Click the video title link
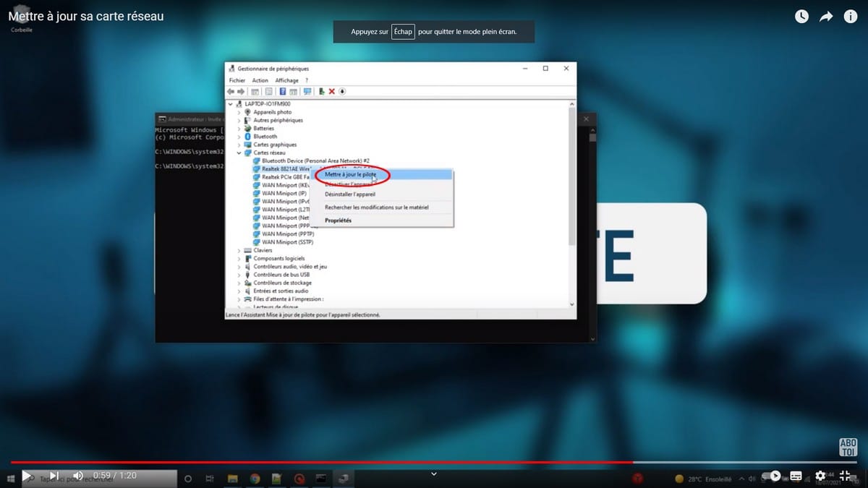The width and height of the screenshot is (868, 488). tap(86, 16)
